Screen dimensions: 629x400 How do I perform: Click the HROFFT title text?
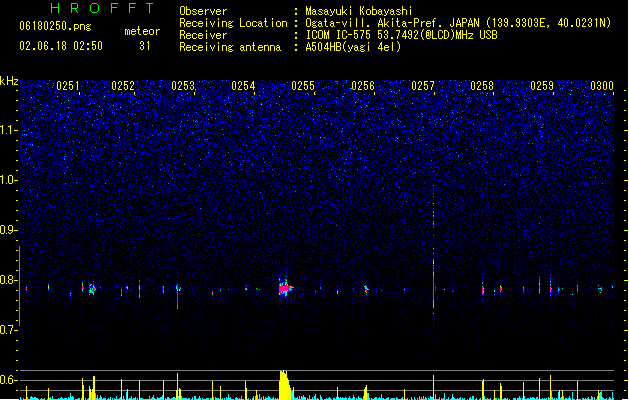point(103,8)
